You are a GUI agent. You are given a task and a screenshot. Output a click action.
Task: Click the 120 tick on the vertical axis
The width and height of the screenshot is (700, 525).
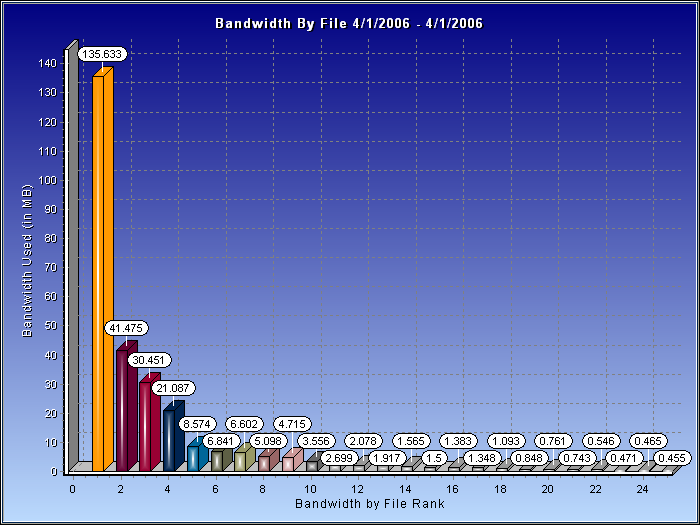click(x=48, y=122)
